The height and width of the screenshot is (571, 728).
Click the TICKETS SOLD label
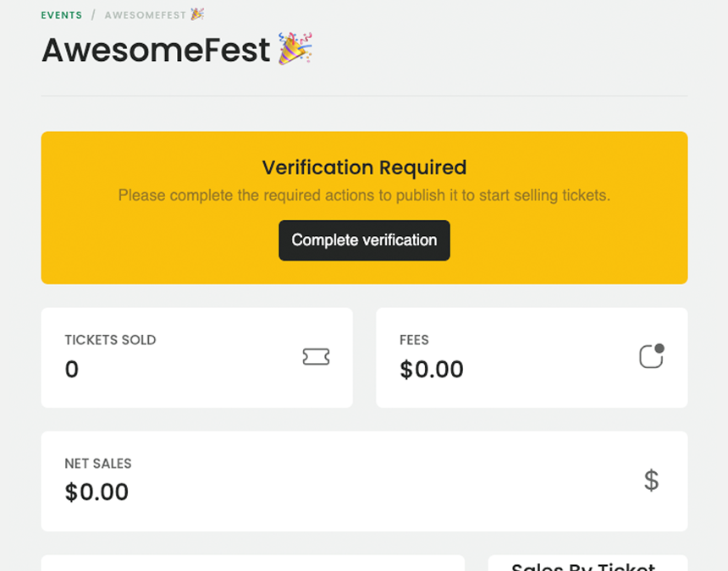pyautogui.click(x=111, y=340)
